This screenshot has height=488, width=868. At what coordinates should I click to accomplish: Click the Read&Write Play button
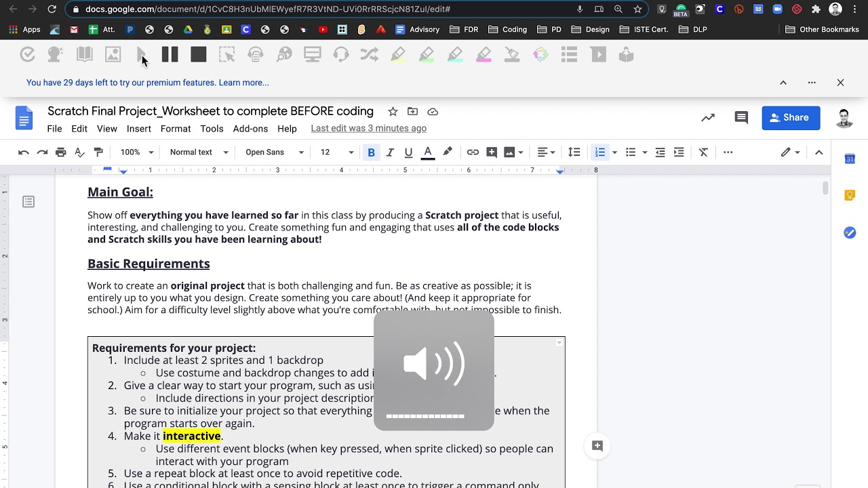coord(142,55)
